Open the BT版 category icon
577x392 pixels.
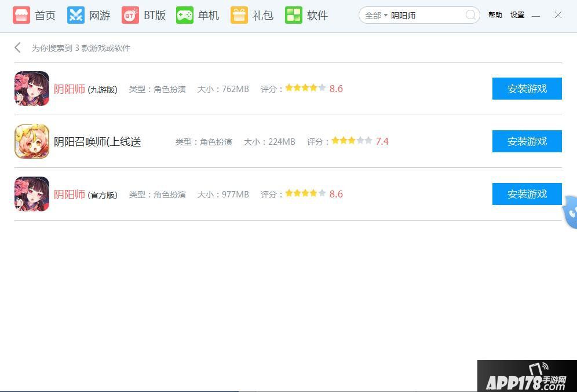point(130,16)
